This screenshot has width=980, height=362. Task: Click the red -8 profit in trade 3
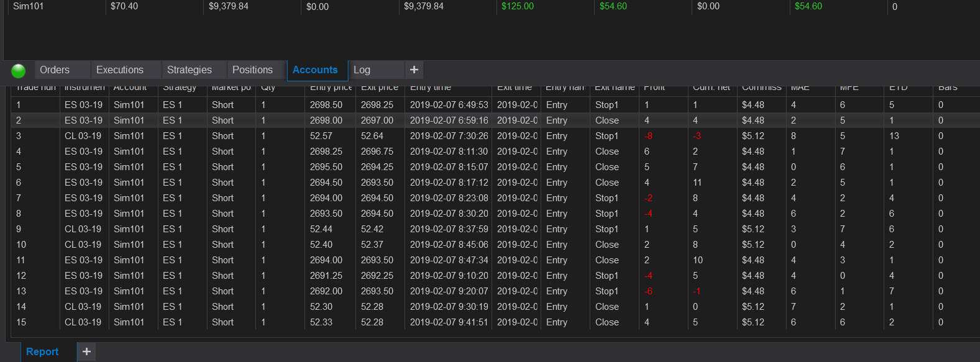648,136
